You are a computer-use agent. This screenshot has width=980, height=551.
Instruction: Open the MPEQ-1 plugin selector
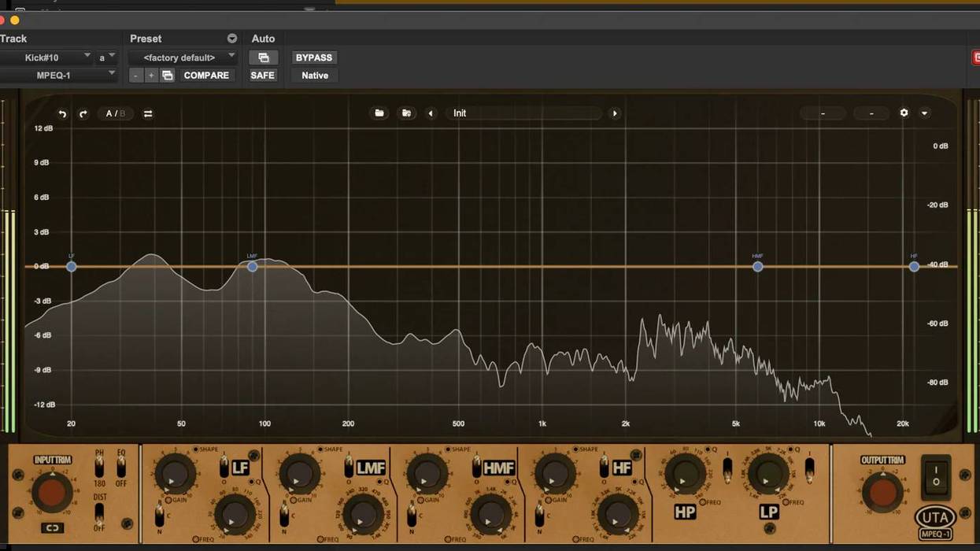(x=58, y=76)
